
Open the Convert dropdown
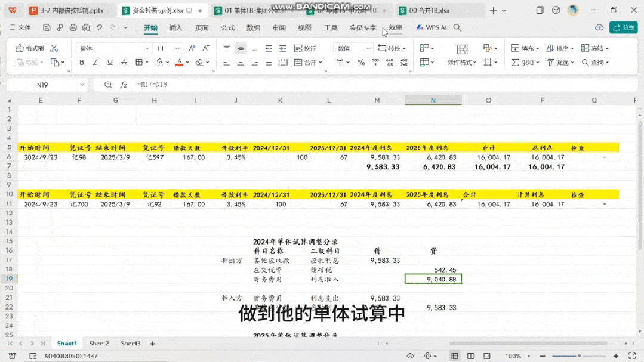tap(392, 48)
